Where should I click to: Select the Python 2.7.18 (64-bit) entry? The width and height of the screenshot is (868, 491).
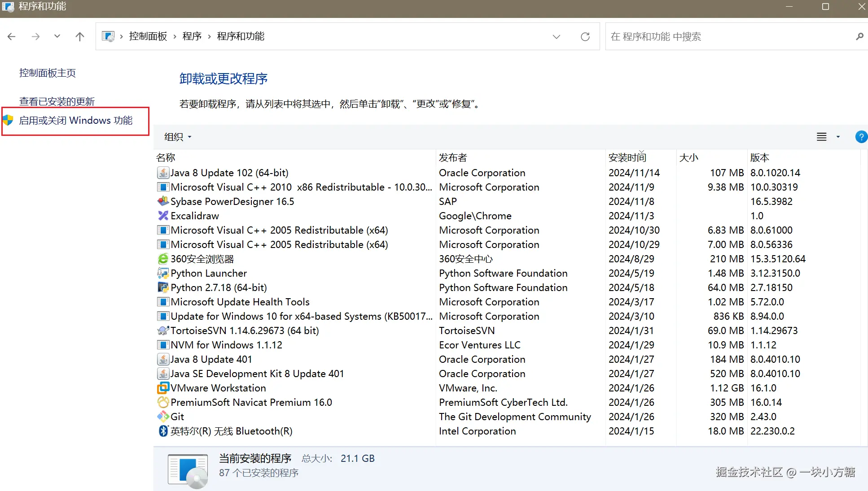pyautogui.click(x=219, y=288)
